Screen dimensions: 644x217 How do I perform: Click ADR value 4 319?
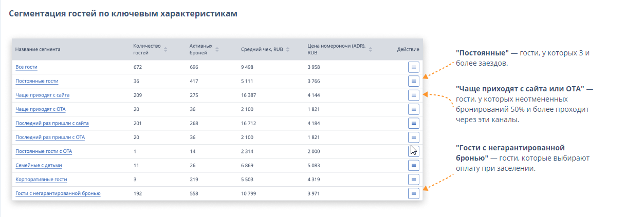(314, 180)
